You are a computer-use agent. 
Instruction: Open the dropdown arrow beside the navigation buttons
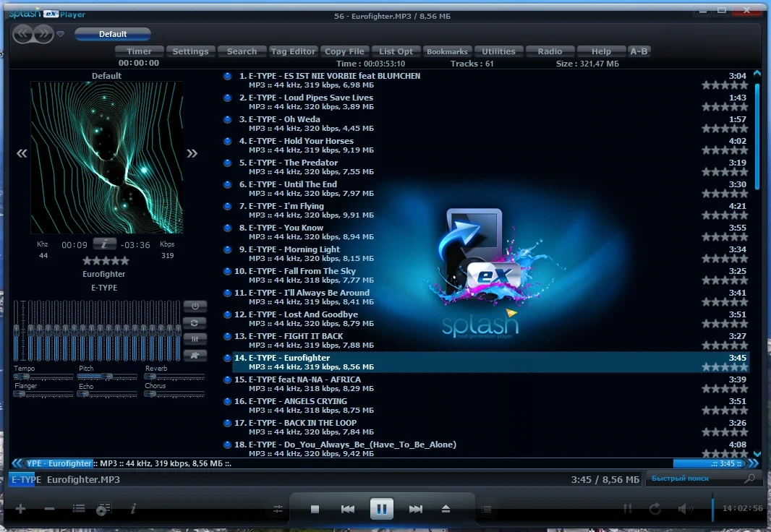click(61, 34)
